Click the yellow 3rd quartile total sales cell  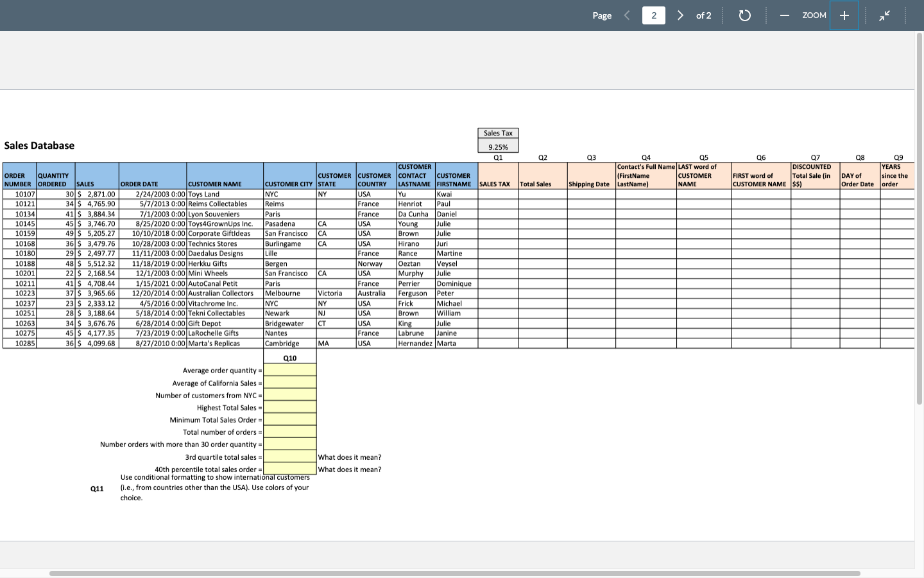pos(290,457)
